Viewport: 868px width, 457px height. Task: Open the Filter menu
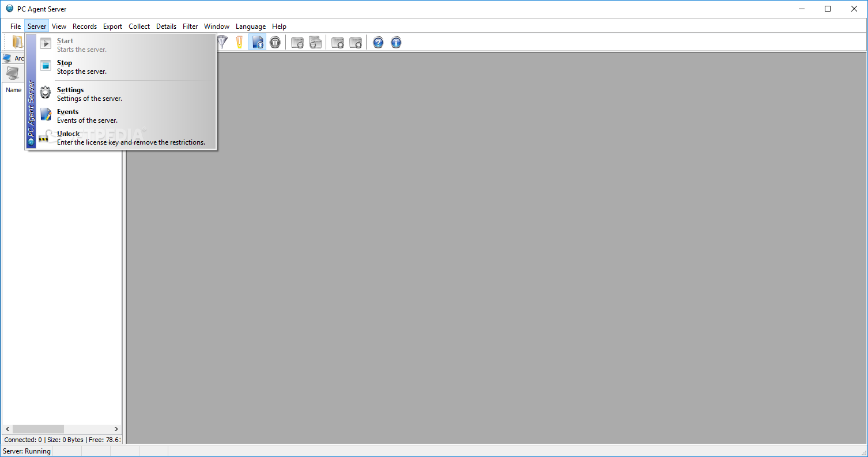(x=190, y=27)
